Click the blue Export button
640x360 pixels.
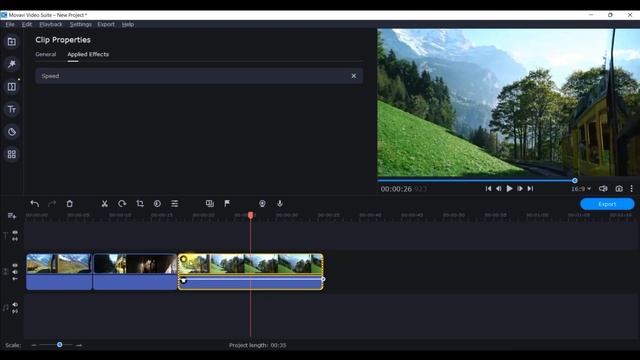[x=607, y=204]
